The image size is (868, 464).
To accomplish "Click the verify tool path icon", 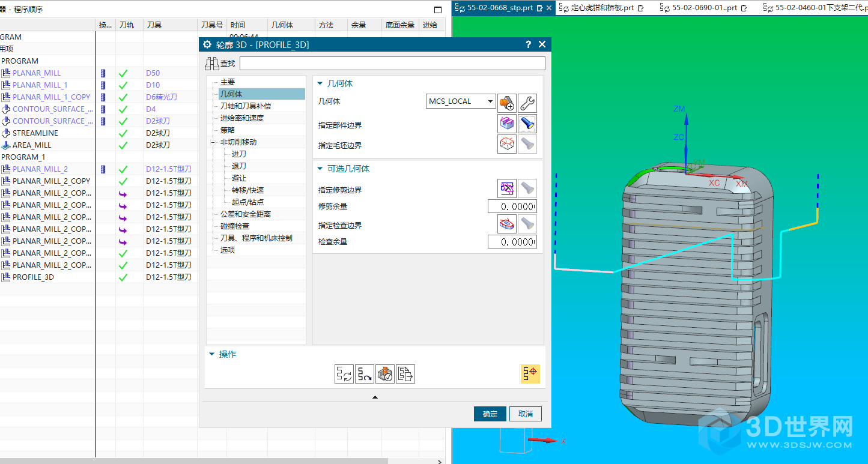I will (x=385, y=374).
